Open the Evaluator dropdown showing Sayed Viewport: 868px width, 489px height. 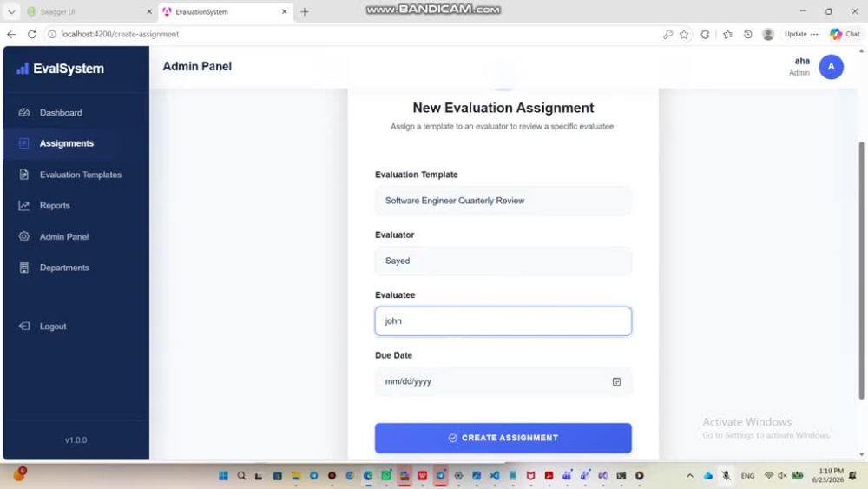click(503, 261)
